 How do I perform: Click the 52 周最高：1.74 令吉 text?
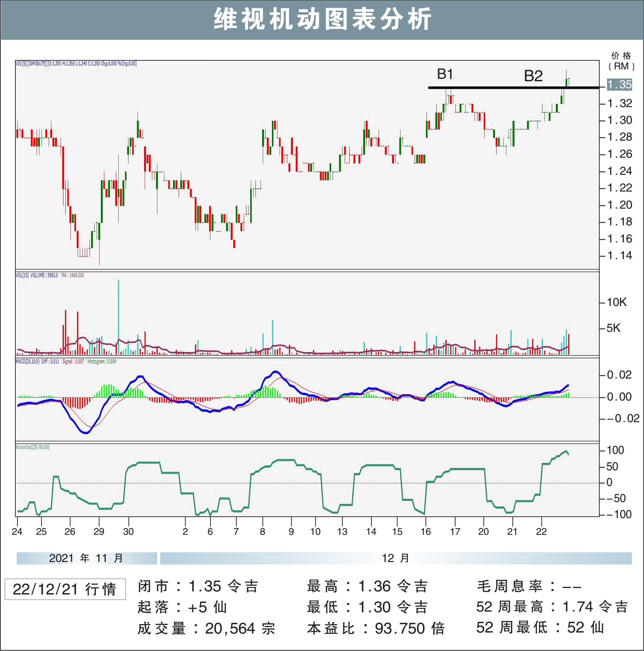552,607
